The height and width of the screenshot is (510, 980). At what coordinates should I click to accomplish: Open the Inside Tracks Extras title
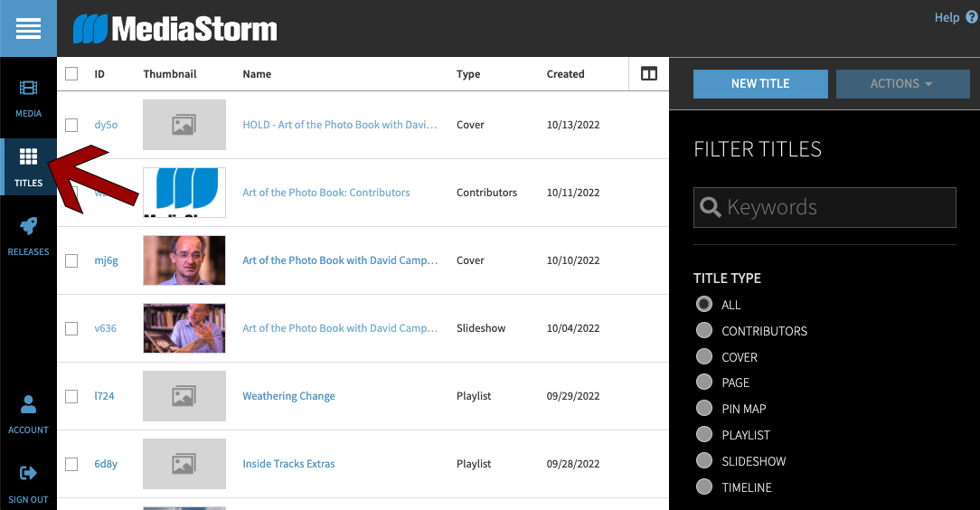[288, 464]
